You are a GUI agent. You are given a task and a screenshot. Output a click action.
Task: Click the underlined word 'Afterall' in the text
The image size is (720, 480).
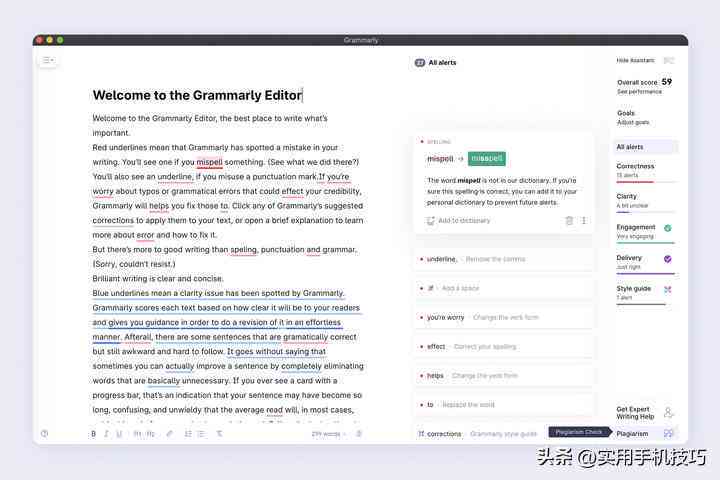point(138,337)
